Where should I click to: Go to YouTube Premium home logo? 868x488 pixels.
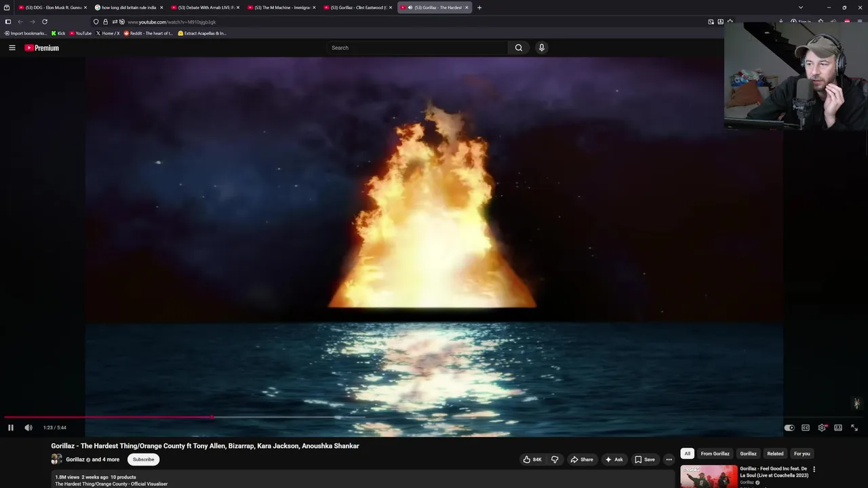(42, 47)
